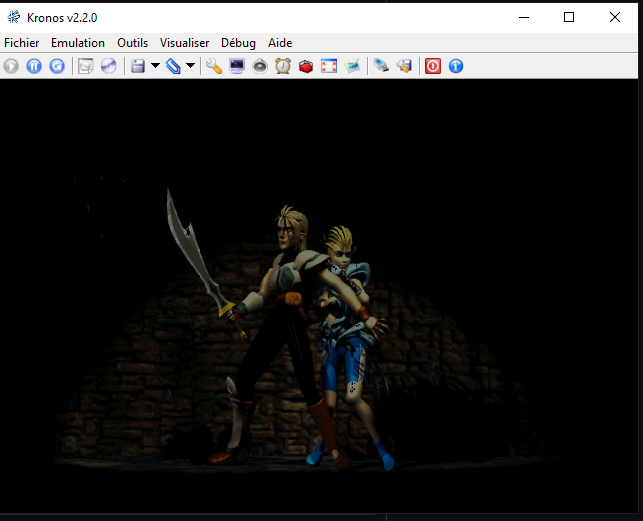Toggle sound with the speaker icon

coord(260,66)
